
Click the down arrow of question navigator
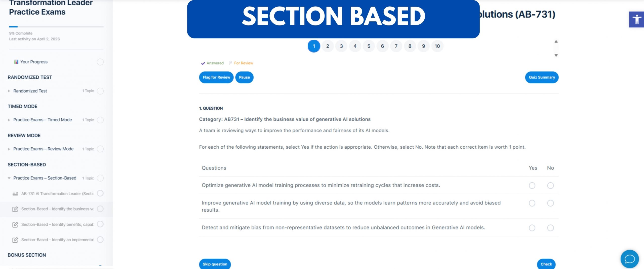(556, 55)
